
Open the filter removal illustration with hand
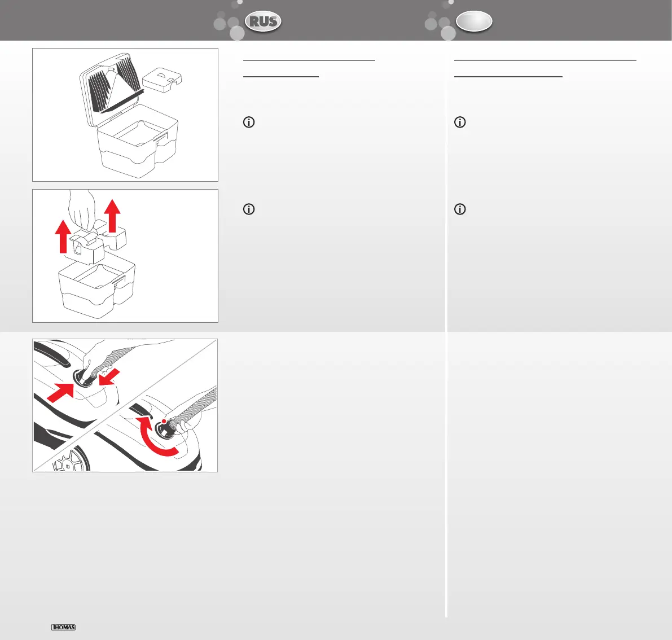pyautogui.click(x=125, y=256)
